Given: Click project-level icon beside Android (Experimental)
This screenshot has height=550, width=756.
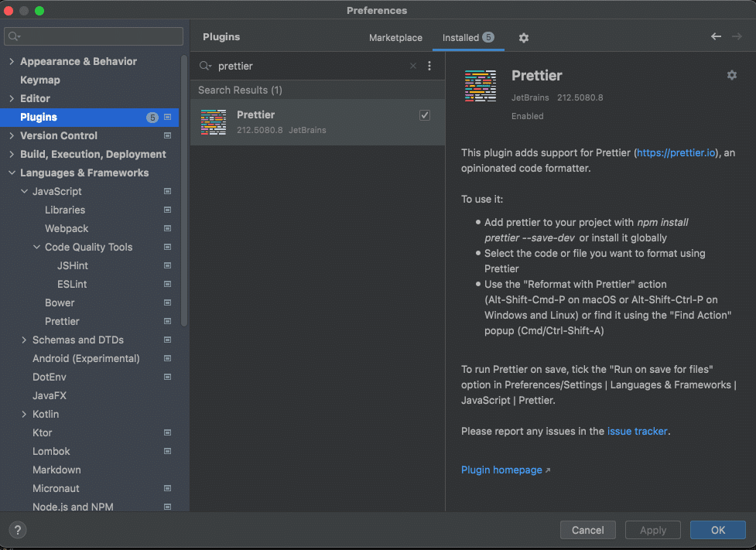Looking at the screenshot, I should pyautogui.click(x=168, y=359).
